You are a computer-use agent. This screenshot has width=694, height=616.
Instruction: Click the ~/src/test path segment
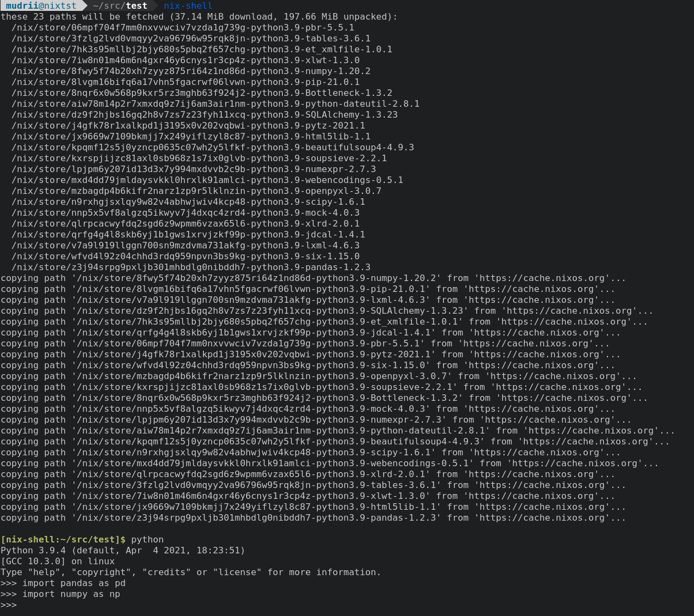pyautogui.click(x=120, y=5)
